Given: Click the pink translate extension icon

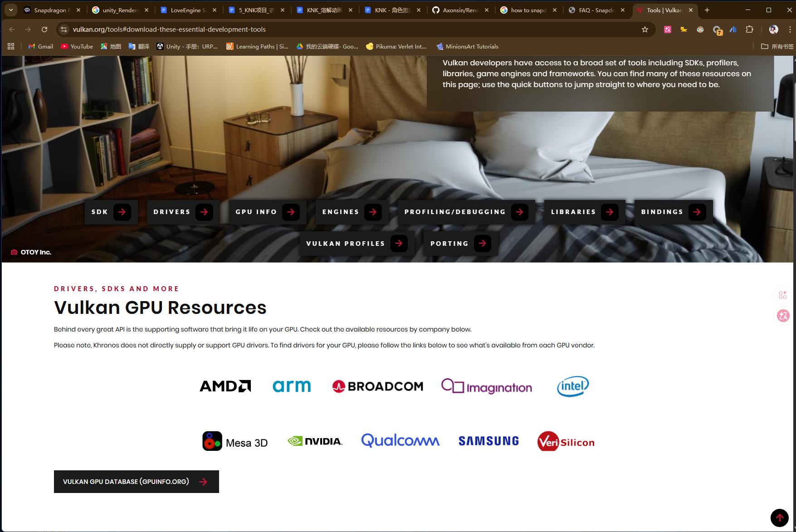Looking at the screenshot, I should [x=668, y=29].
